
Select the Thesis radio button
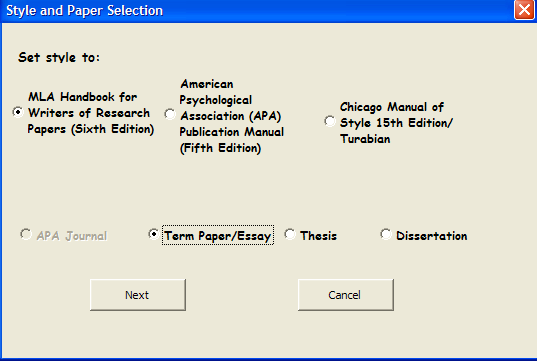290,234
